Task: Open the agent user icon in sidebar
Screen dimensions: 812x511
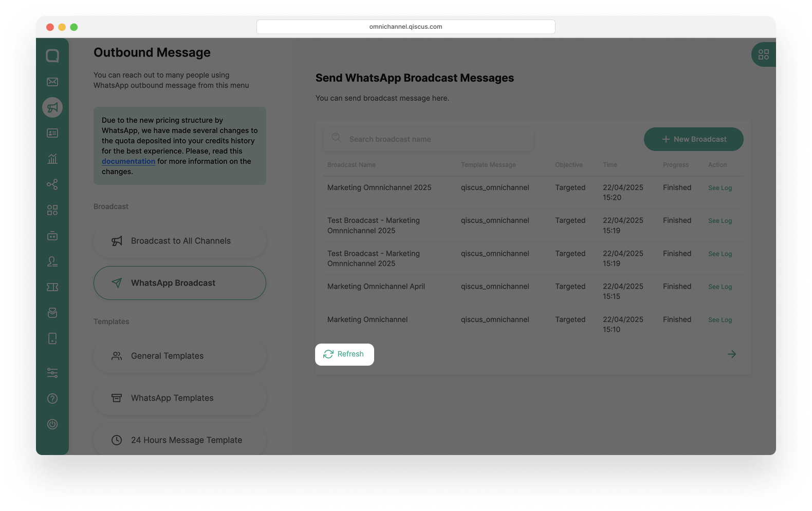Action: tap(52, 261)
